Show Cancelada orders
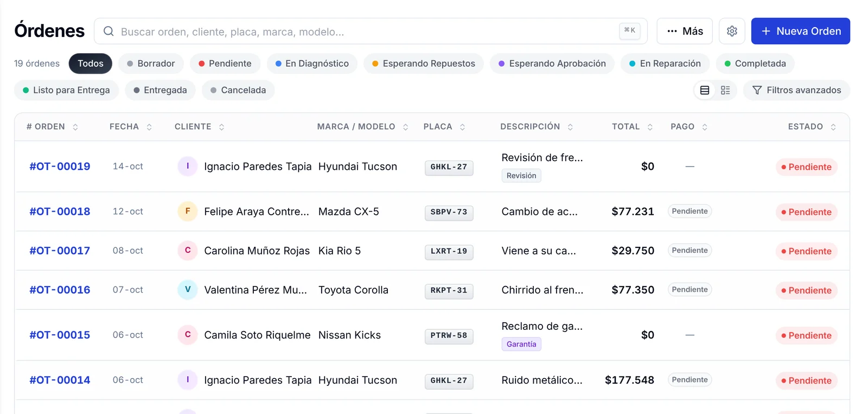 [238, 90]
